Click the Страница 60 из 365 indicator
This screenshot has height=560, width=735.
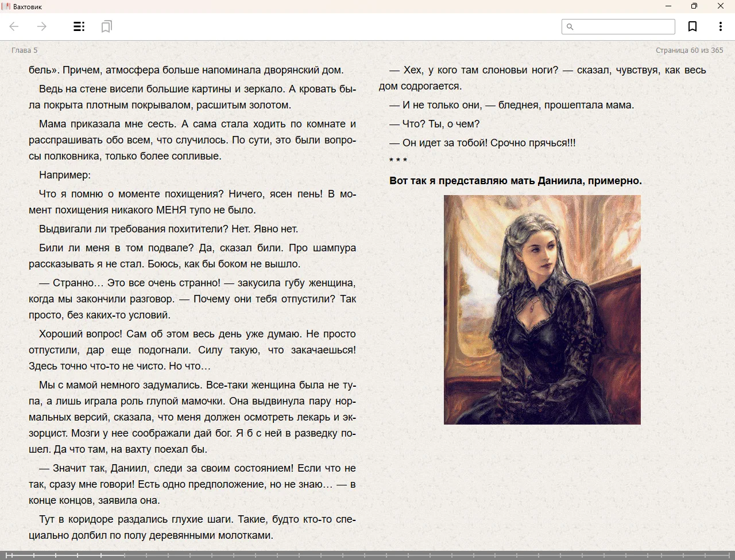click(689, 50)
